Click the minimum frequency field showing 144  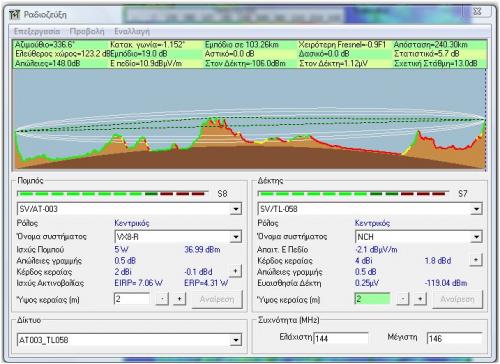341,338
